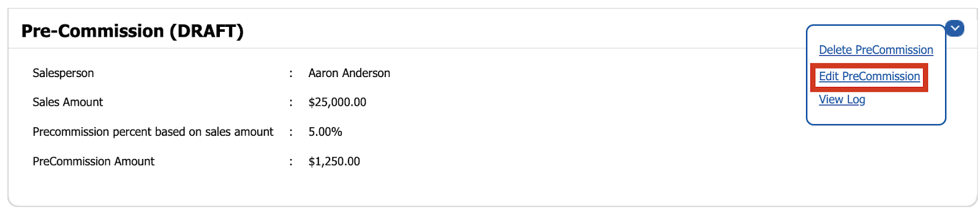Screen dimensions: 980x222
Task: Click the colon beside Salesperson
Action: coord(291,73)
